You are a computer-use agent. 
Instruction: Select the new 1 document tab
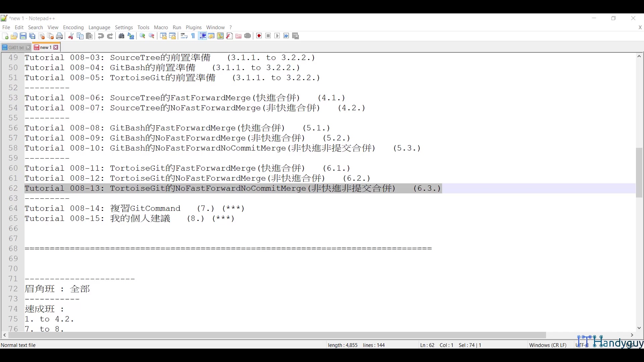[45, 47]
